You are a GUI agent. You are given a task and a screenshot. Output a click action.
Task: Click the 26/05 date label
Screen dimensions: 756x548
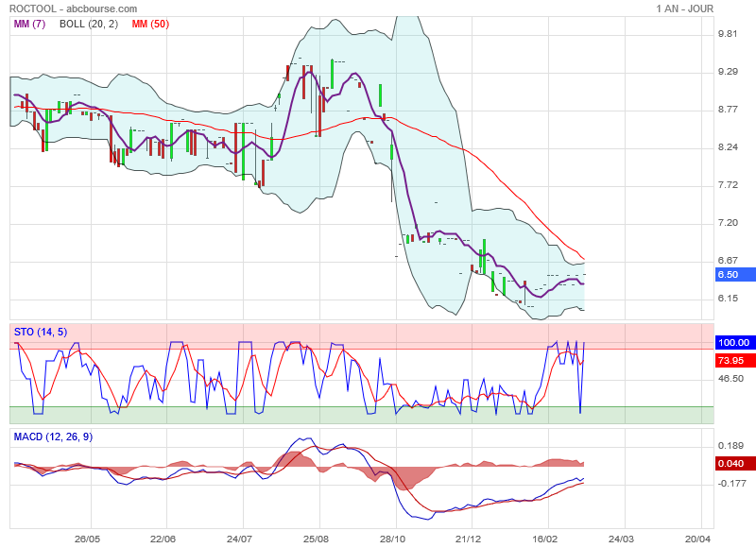[87, 539]
